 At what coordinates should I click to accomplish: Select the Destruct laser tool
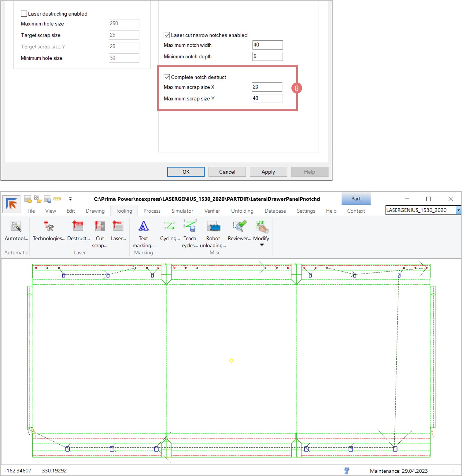[78, 226]
